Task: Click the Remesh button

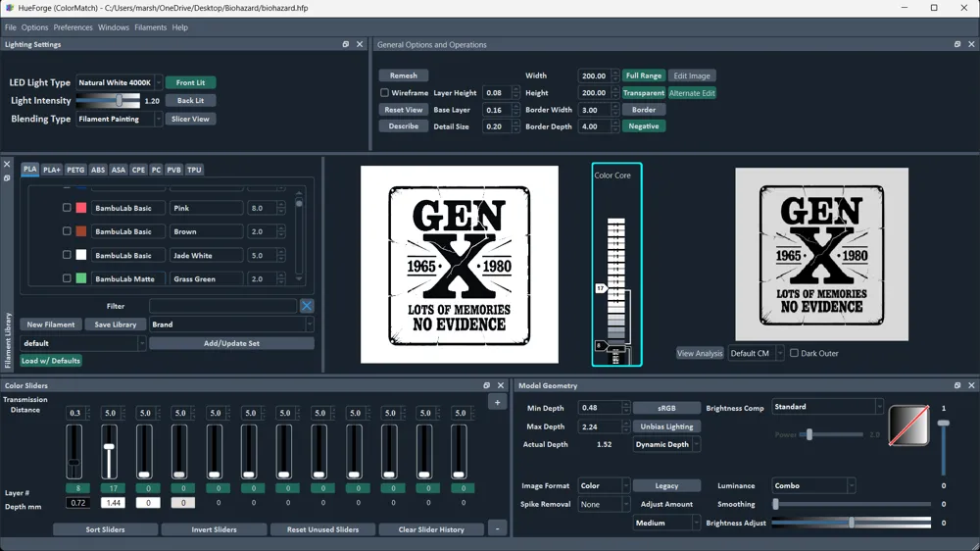Action: point(403,75)
